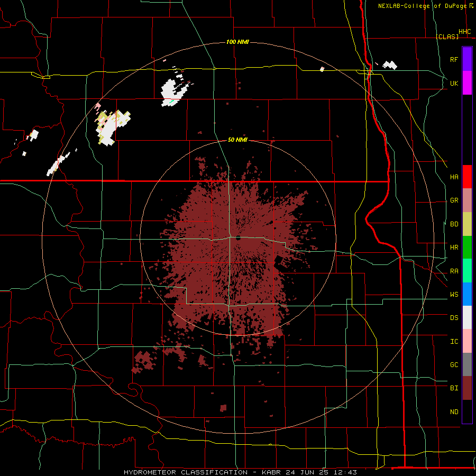The width and height of the screenshot is (476, 476).
Task: Click the HA red legend swatch
Action: [x=467, y=177]
